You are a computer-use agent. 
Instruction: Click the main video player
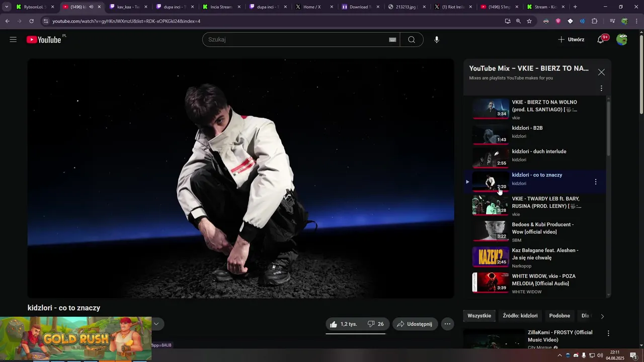[x=240, y=178]
